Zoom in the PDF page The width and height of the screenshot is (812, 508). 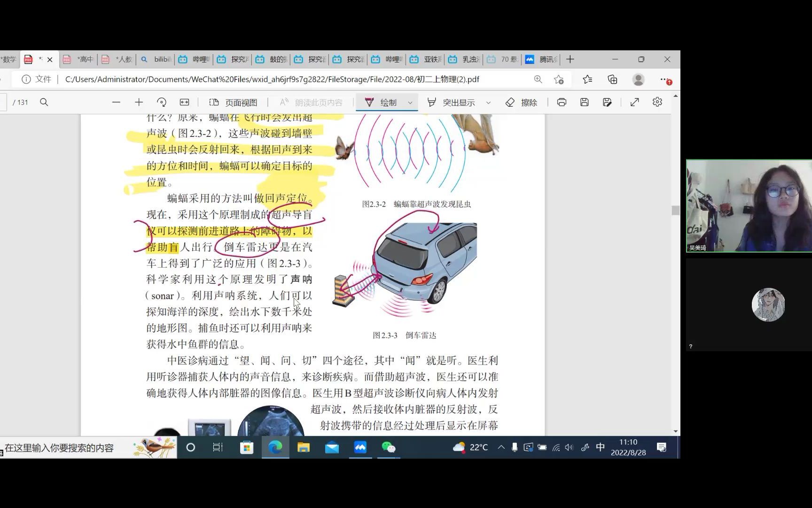[x=139, y=102]
